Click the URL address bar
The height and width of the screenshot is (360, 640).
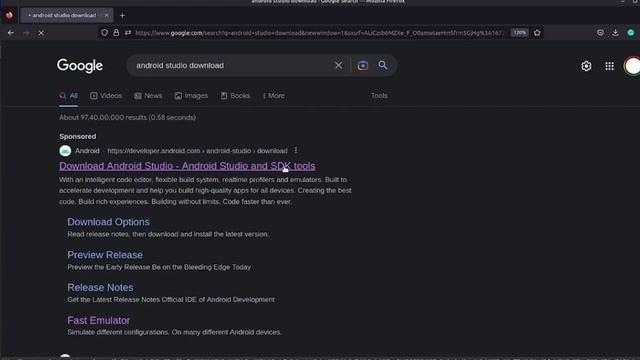click(319, 33)
